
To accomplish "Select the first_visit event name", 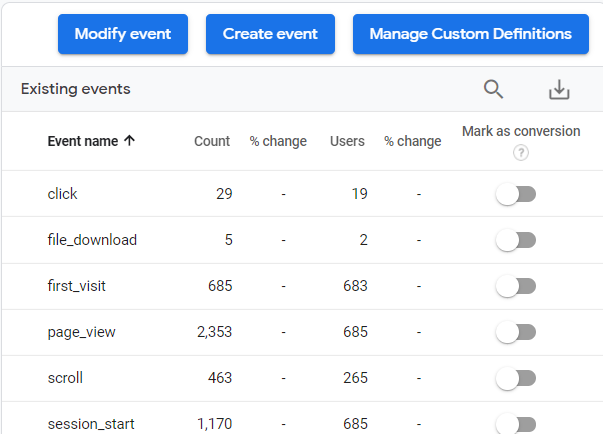I will click(77, 286).
